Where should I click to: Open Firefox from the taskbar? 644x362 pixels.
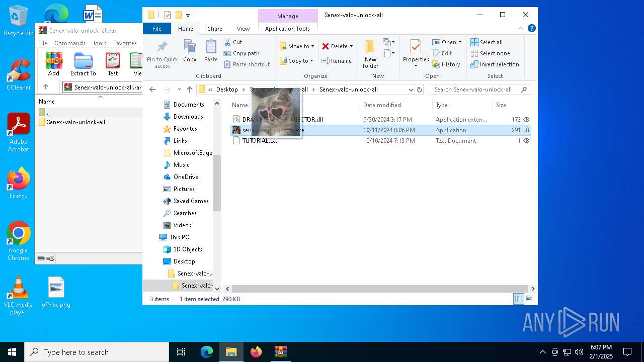(256, 352)
